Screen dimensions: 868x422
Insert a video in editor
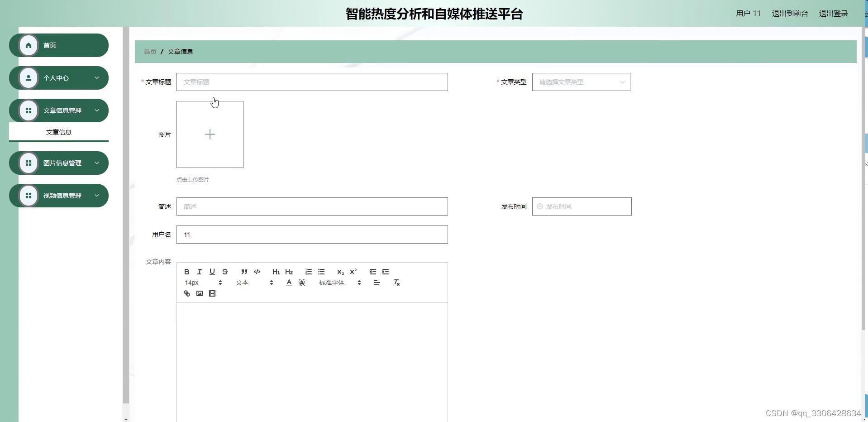[x=212, y=293]
